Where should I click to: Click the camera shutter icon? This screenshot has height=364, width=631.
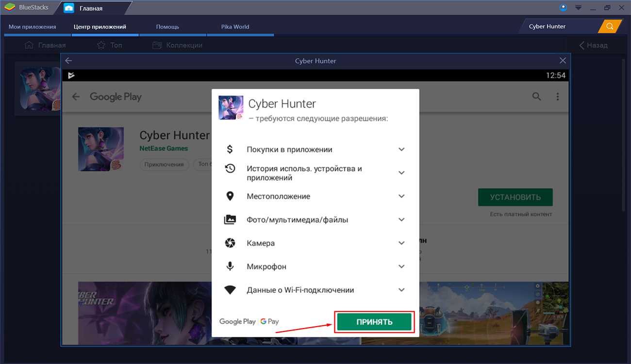(230, 243)
